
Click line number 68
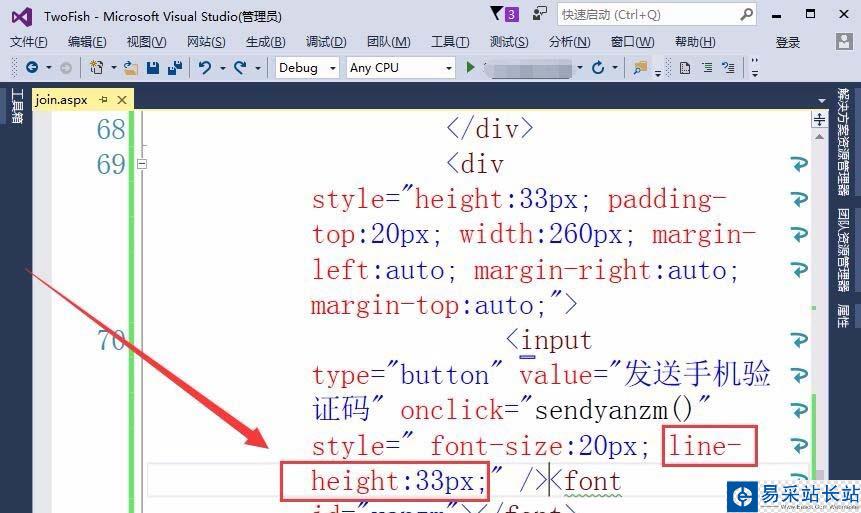pyautogui.click(x=111, y=130)
